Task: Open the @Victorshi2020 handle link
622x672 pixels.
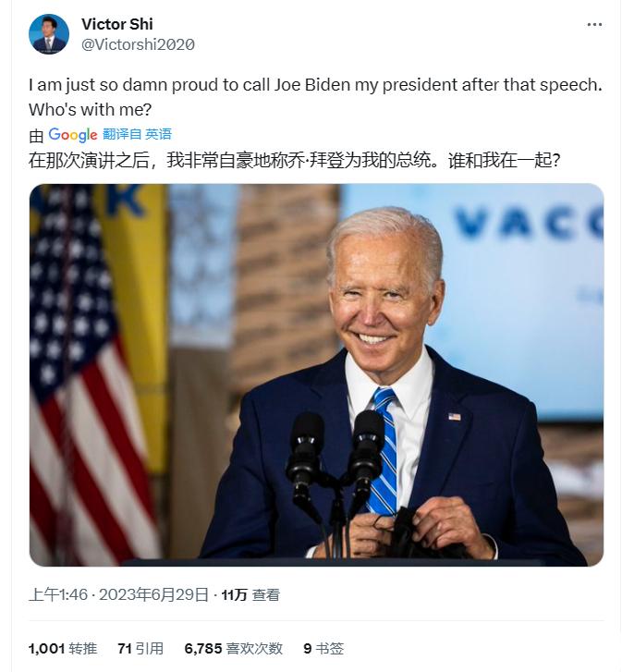Action: (138, 44)
